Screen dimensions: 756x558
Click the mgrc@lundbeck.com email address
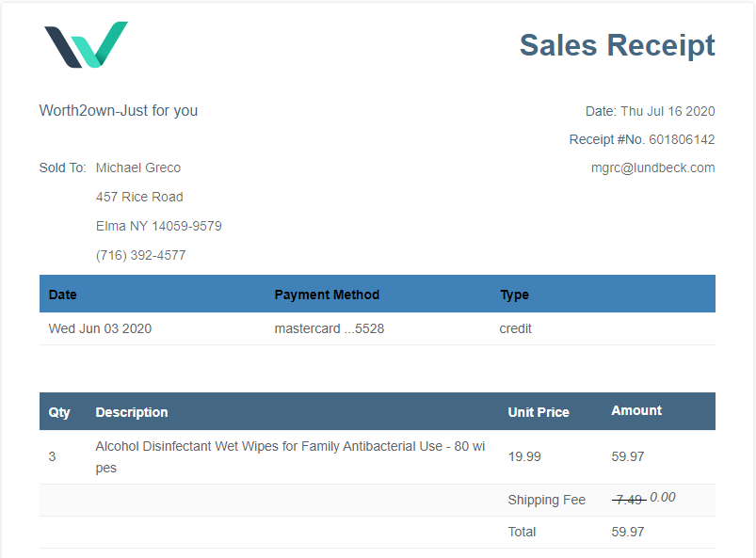(652, 168)
